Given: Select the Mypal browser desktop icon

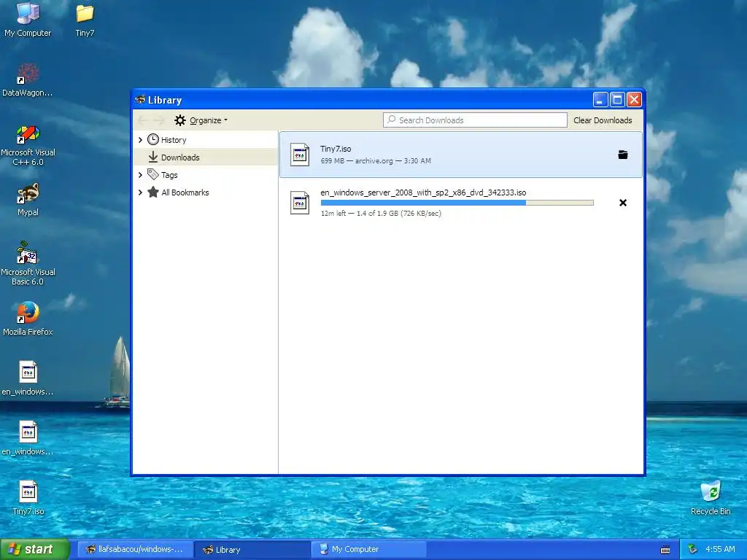Looking at the screenshot, I should [28, 200].
